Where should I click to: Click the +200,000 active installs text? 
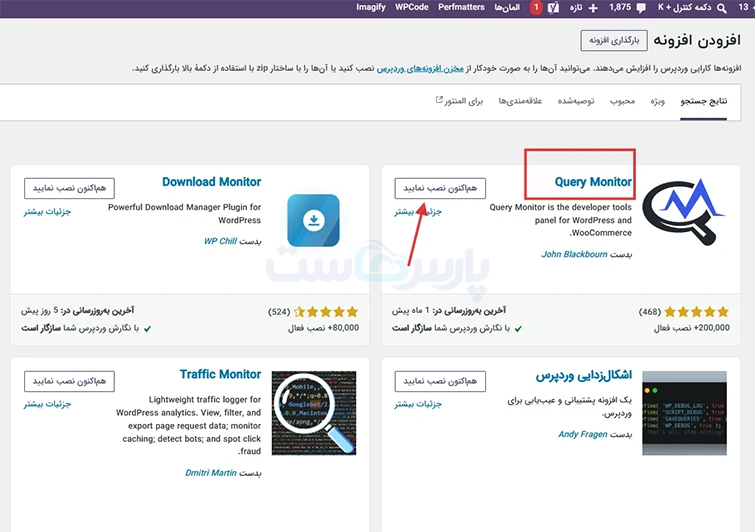(x=691, y=328)
